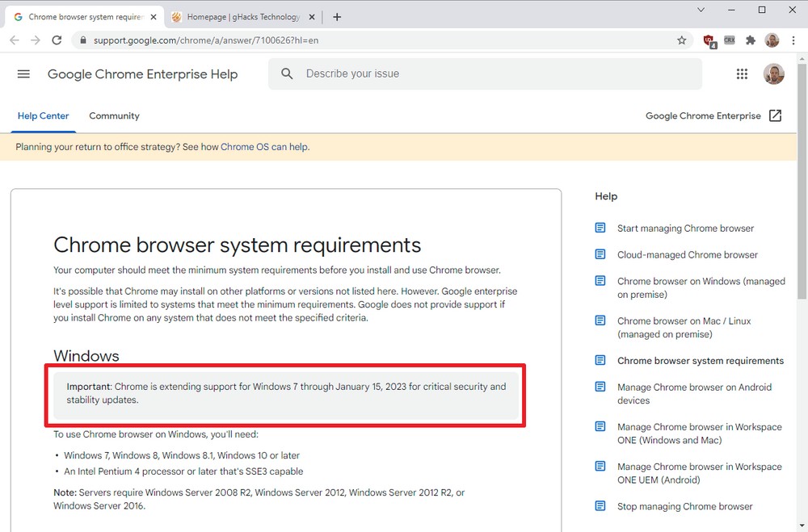The image size is (808, 532).
Task: Open the Extensions puzzle icon
Action: [751, 40]
